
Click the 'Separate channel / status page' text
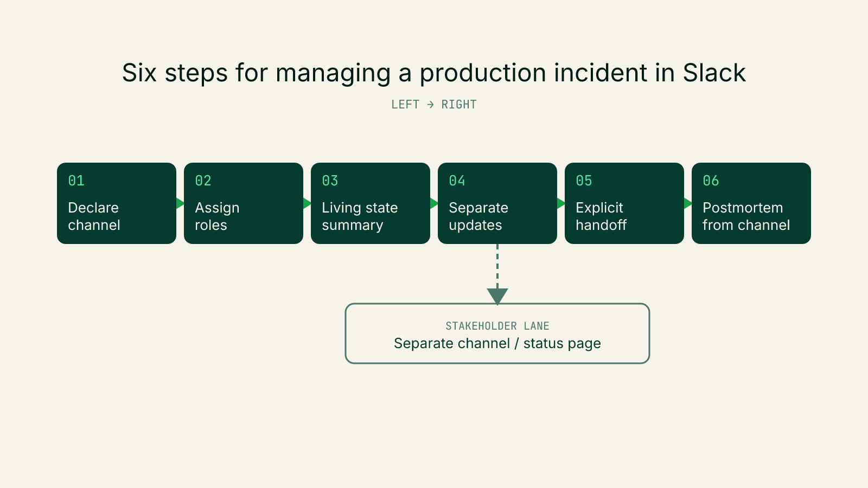point(497,343)
